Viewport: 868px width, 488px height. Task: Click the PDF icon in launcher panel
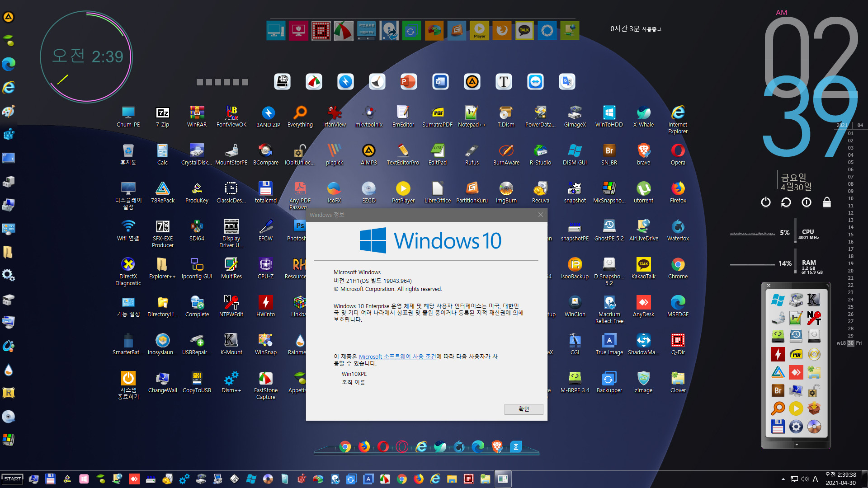point(796,354)
